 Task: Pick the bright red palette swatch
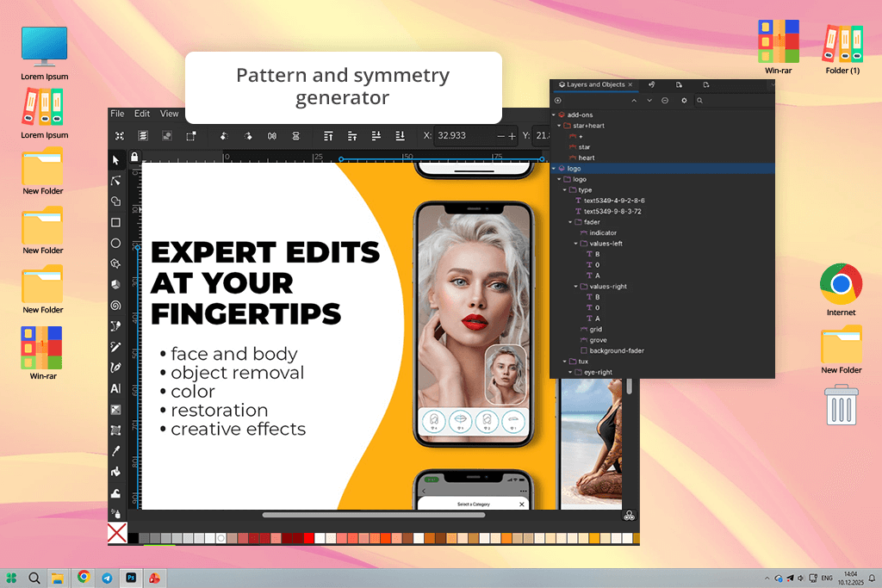[x=309, y=538]
